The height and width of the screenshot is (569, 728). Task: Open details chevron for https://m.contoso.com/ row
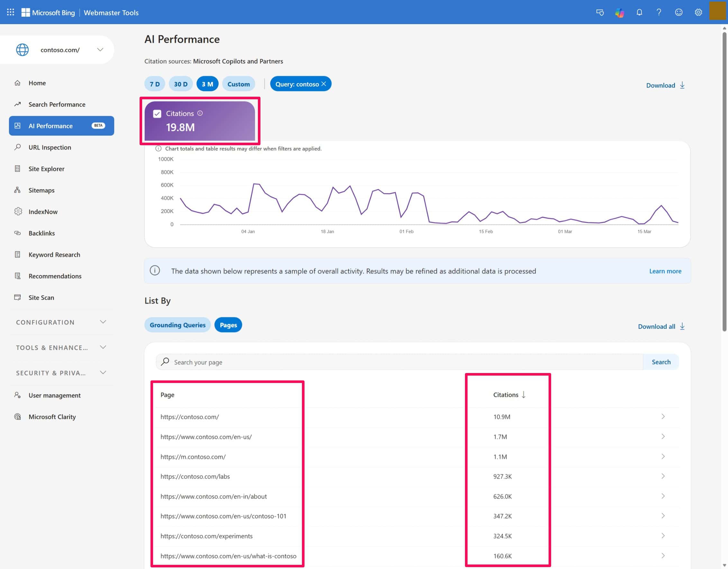[663, 457]
